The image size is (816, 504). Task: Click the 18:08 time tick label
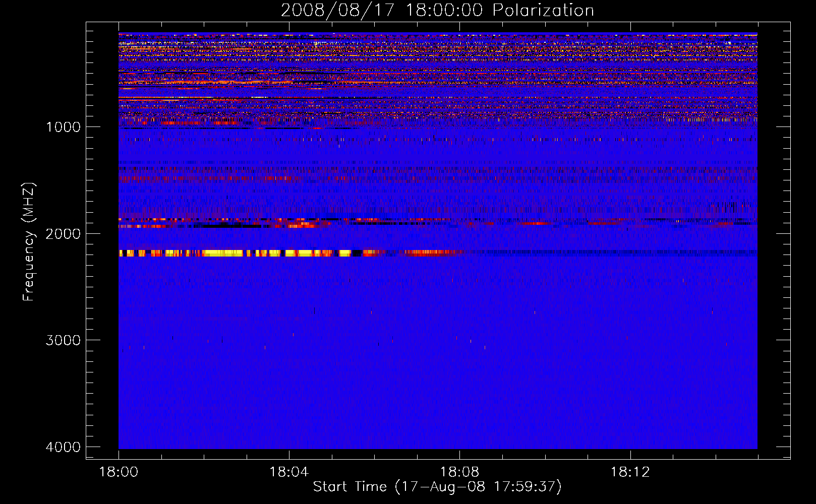click(x=459, y=472)
